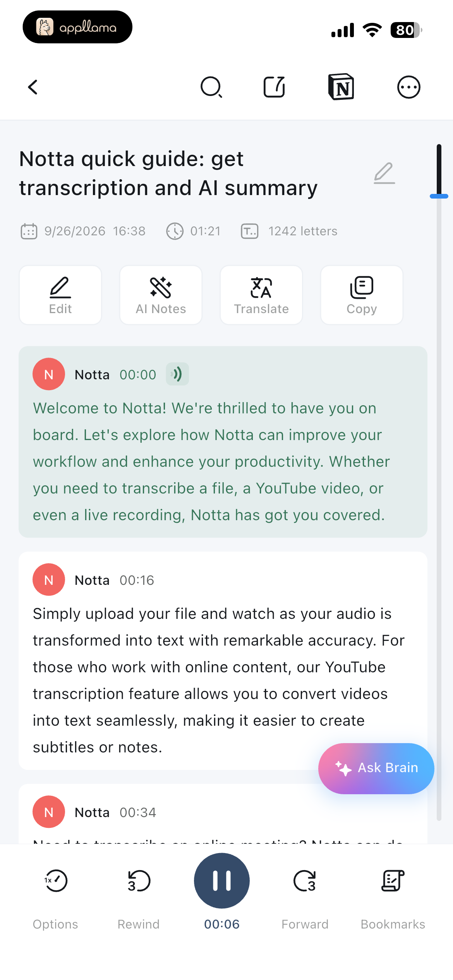Tap the paragraph starting "Simply upload your file"
The image size is (453, 980).
click(219, 680)
